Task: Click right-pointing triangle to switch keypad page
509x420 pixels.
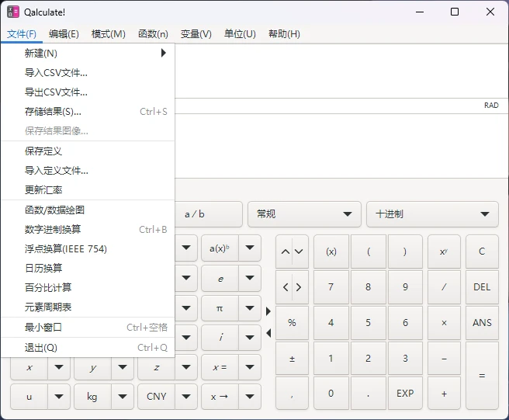Action: coord(268,311)
